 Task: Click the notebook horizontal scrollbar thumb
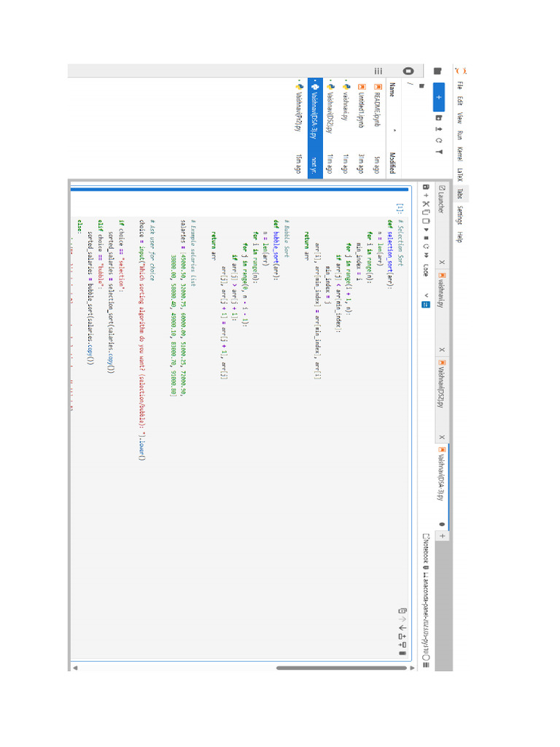(341, 668)
